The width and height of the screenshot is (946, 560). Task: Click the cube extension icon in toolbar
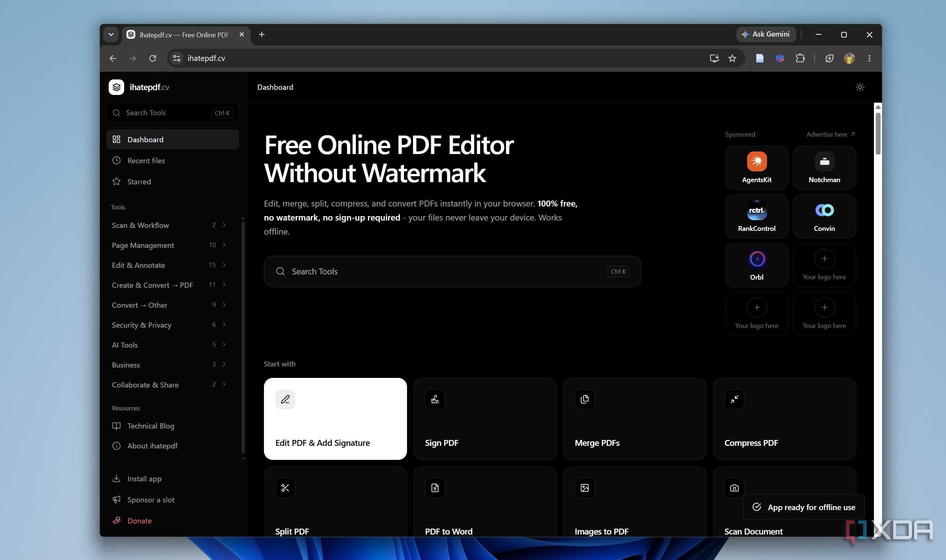pyautogui.click(x=779, y=58)
